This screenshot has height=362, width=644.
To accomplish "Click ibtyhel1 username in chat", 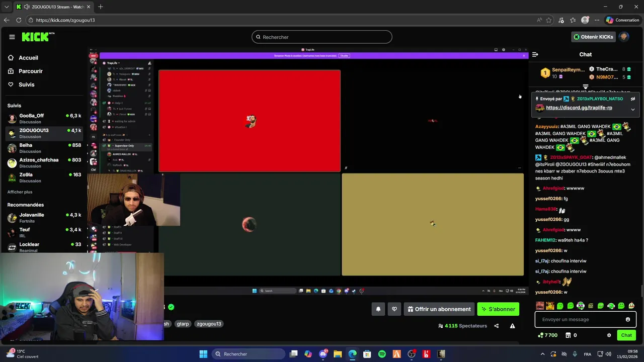I will (550, 282).
